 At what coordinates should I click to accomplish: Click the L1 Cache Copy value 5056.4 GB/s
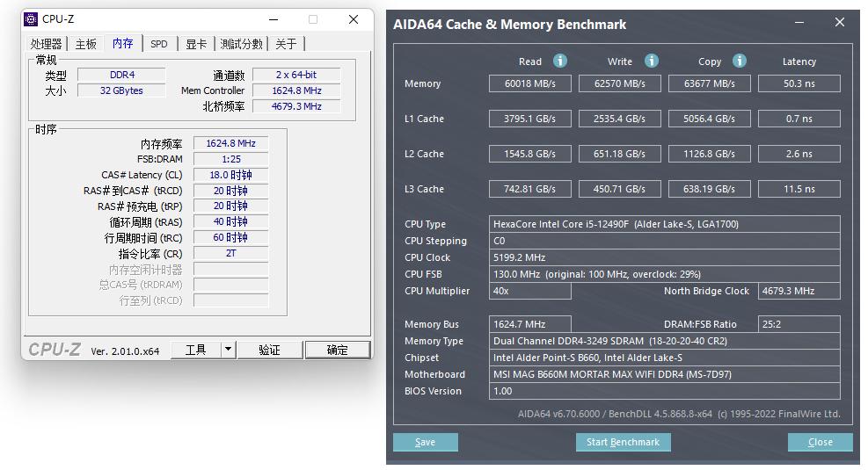pos(710,119)
